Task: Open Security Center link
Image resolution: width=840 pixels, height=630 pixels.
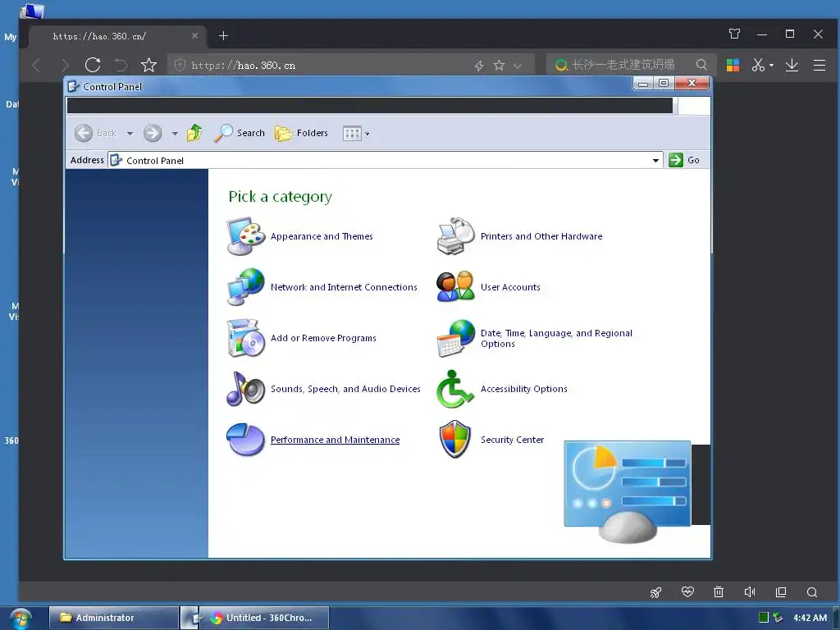Action: tap(512, 440)
